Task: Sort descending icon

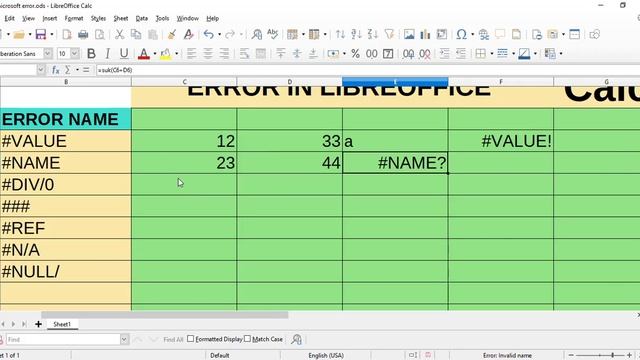Action: pos(372,34)
